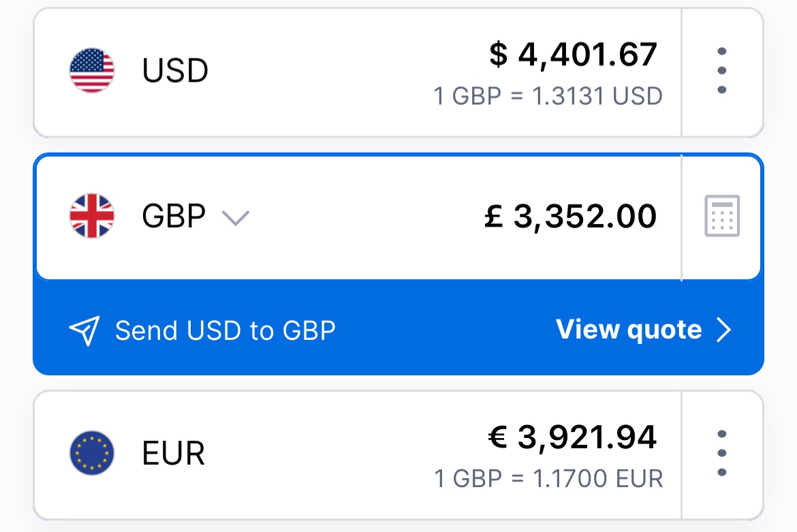This screenshot has height=532, width=797.
Task: Click the EUR currency label
Action: [173, 453]
